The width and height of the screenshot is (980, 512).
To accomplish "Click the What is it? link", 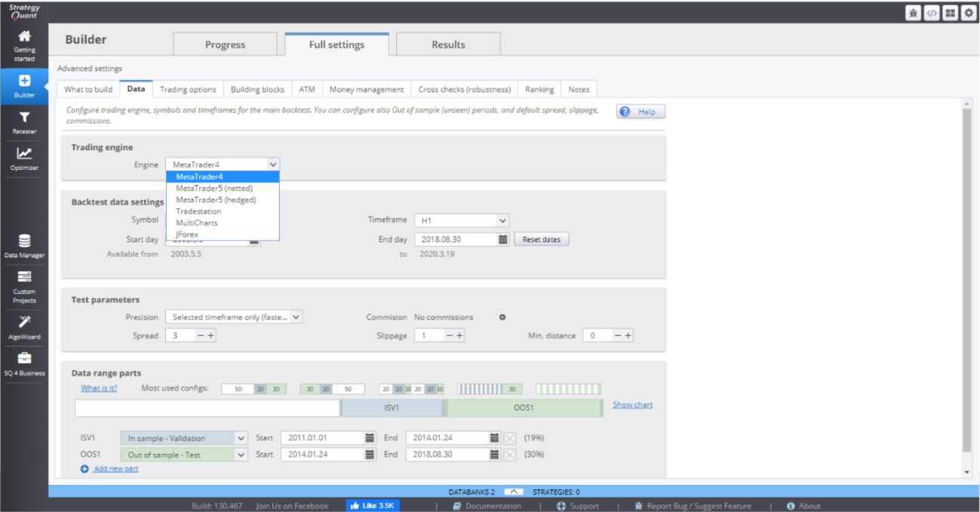I will click(99, 388).
